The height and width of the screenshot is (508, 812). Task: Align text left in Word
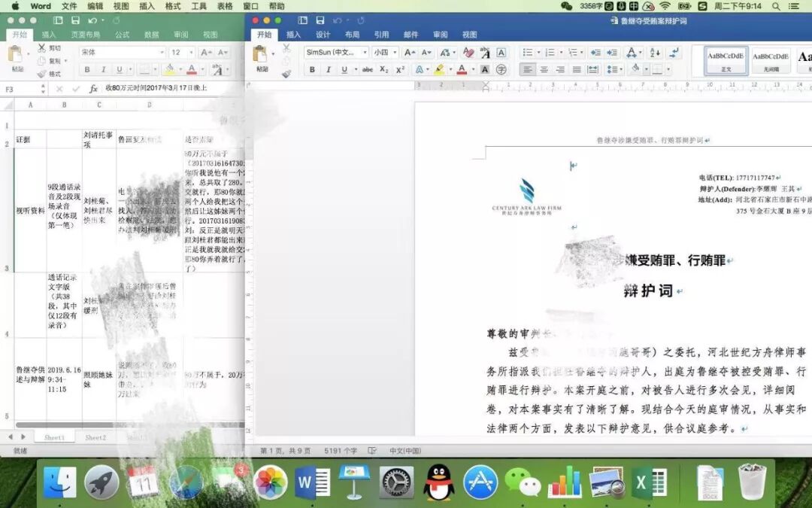tap(527, 69)
